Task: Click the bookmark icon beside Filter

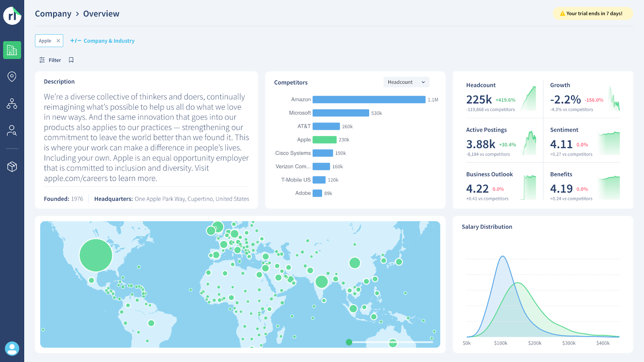Action: 71,60
